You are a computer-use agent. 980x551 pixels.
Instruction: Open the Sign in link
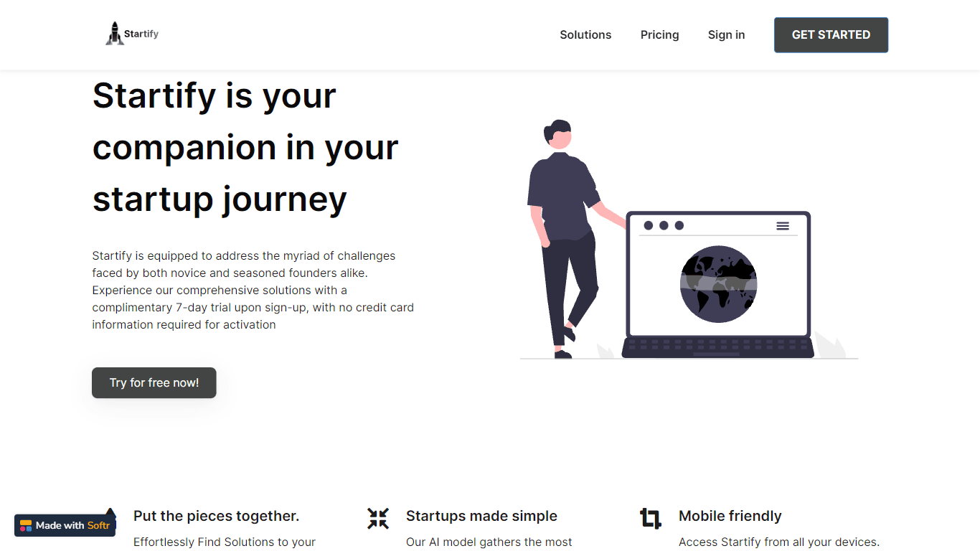tap(726, 34)
